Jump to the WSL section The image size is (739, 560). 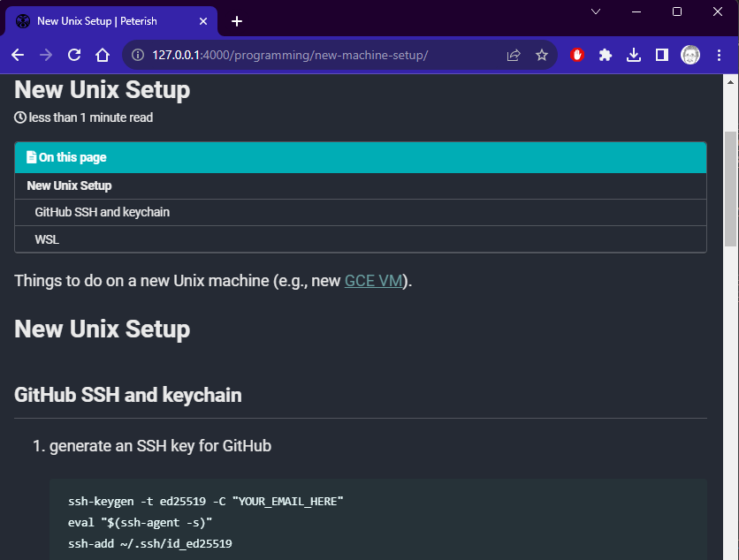[x=47, y=239]
